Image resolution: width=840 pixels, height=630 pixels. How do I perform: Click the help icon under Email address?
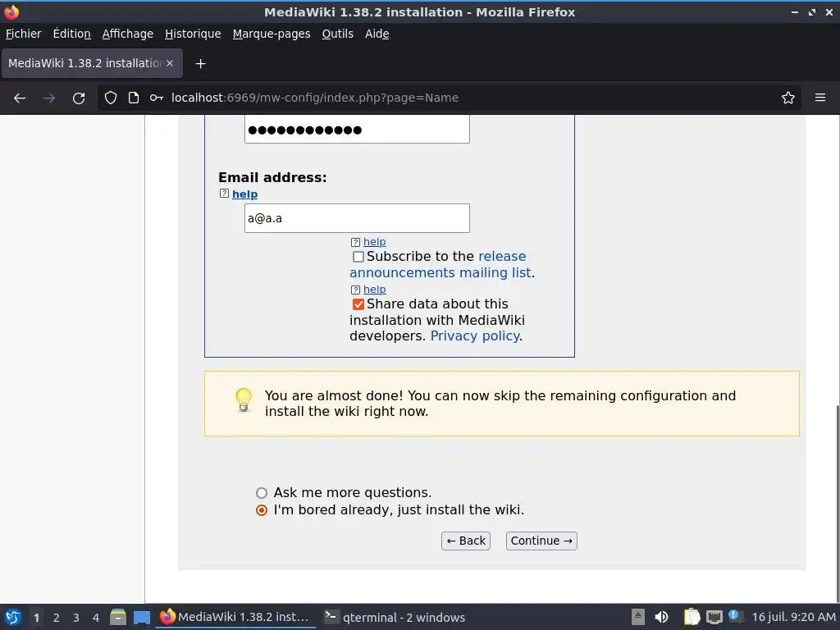(x=224, y=194)
